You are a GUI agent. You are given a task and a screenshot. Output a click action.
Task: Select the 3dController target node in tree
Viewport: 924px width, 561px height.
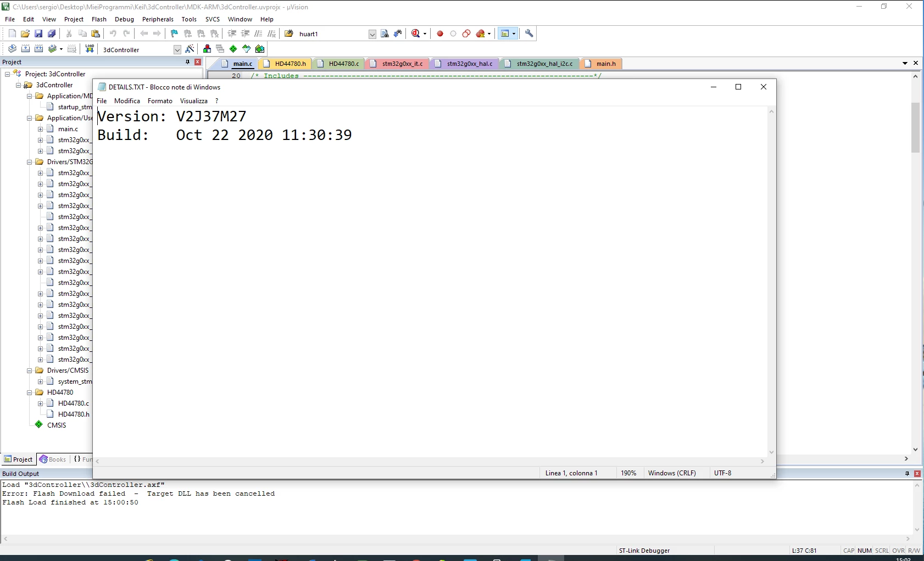coord(54,85)
